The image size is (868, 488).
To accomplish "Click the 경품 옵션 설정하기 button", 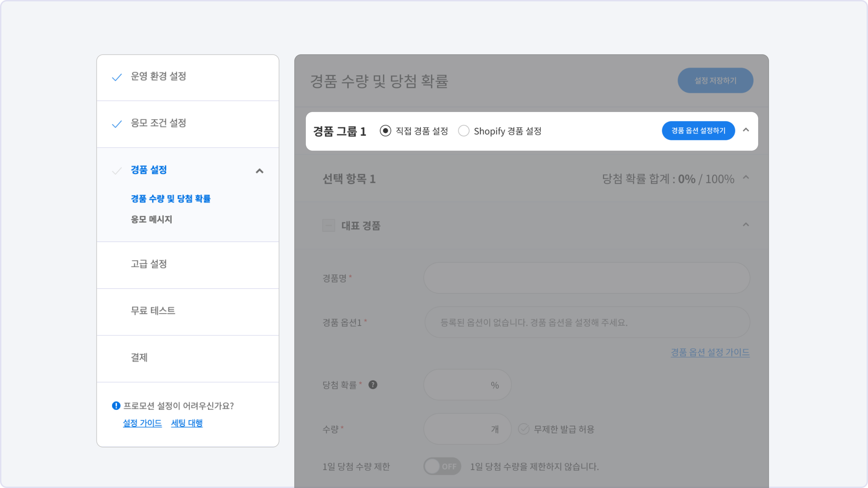I will (698, 131).
